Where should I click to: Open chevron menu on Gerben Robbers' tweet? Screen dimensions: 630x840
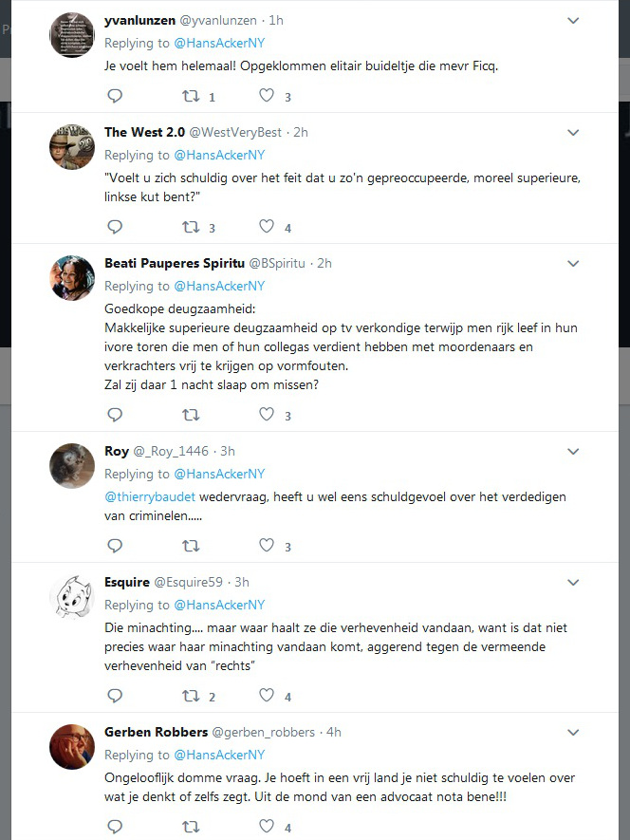pos(573,732)
